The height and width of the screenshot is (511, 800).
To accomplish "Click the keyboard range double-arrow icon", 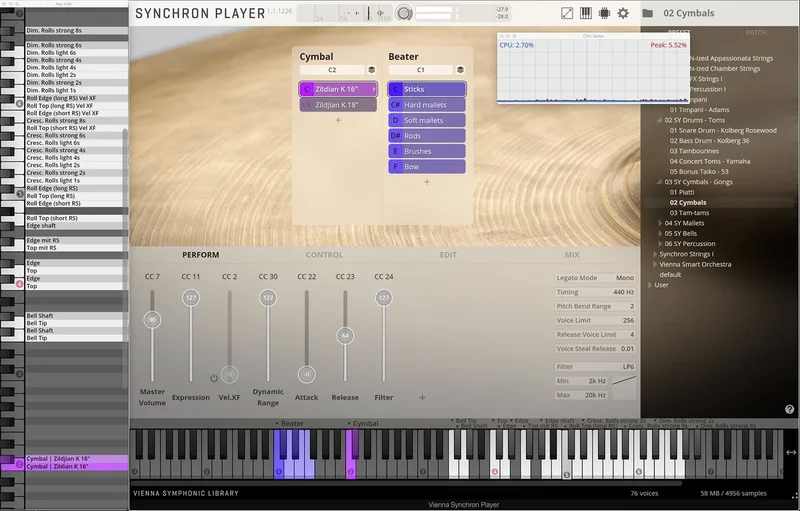I will (791, 452).
